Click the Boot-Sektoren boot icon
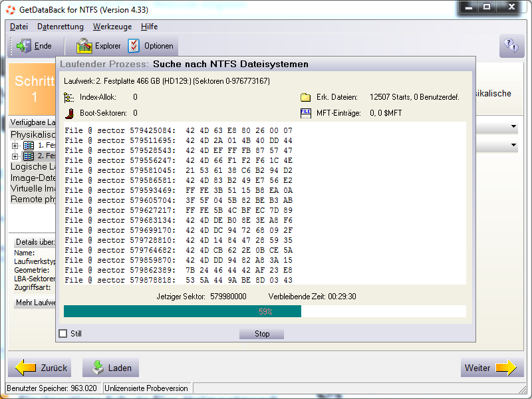Screen dimensions: 532x399 click(70, 113)
